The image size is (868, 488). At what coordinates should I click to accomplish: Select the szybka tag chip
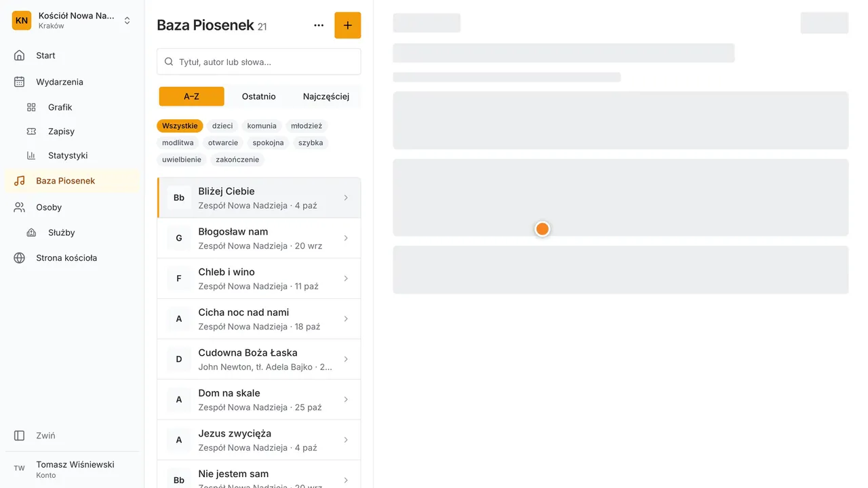(x=311, y=143)
